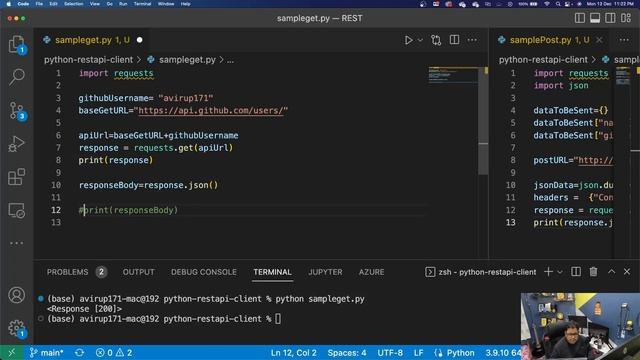Click Ln 12, Col 2 in status bar
The image size is (640, 360).
(x=293, y=353)
